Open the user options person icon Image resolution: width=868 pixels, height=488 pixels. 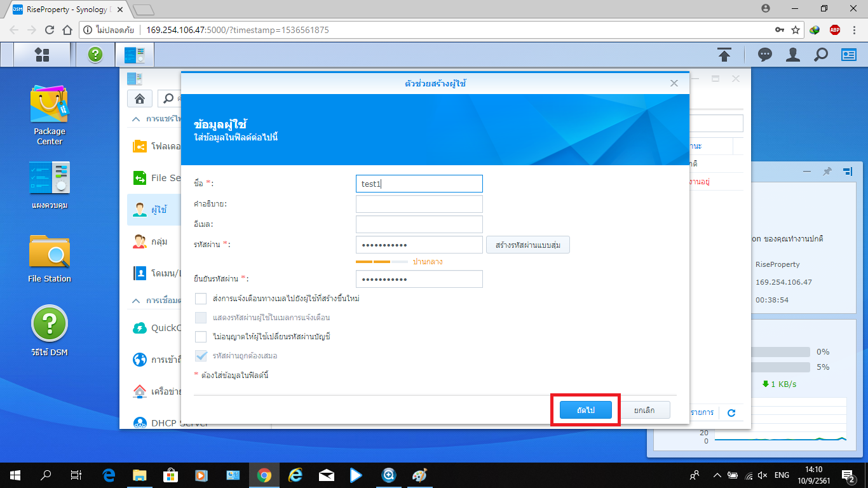coord(792,55)
